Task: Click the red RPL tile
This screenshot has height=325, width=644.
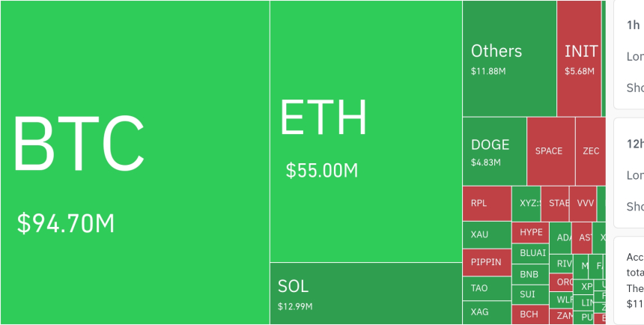Action: tap(486, 203)
